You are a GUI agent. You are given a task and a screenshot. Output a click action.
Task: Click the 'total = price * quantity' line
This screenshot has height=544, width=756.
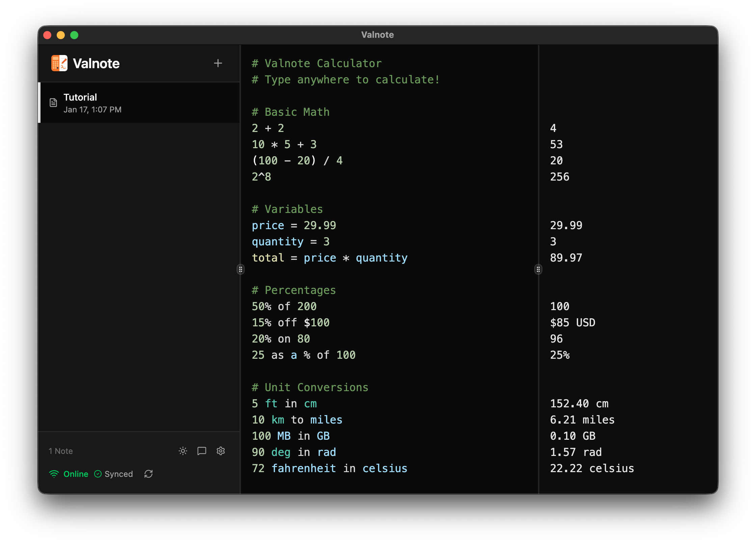point(329,258)
